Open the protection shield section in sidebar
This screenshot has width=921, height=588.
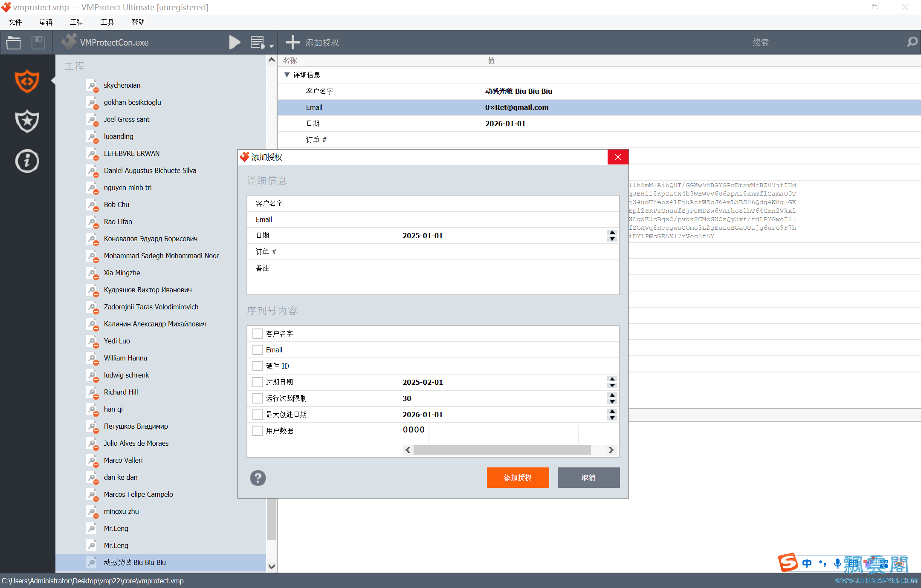[x=27, y=81]
